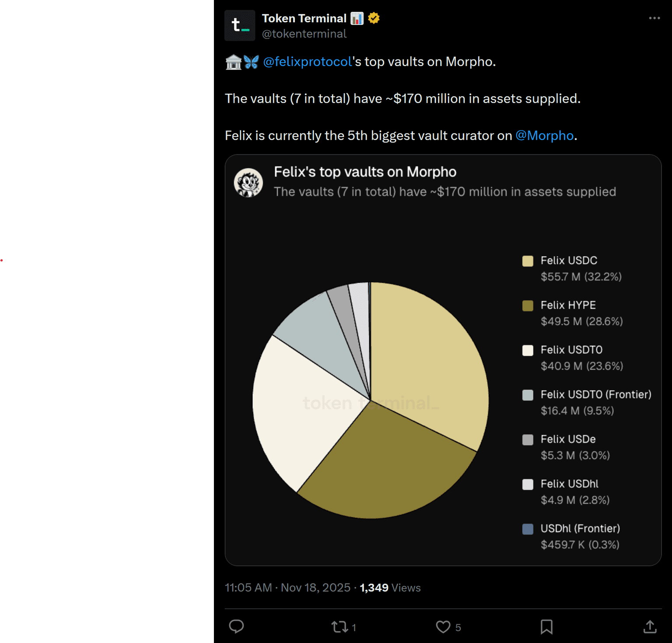Select the Felix USDT0 (Frontier) legend label
The width and height of the screenshot is (672, 643).
595,394
